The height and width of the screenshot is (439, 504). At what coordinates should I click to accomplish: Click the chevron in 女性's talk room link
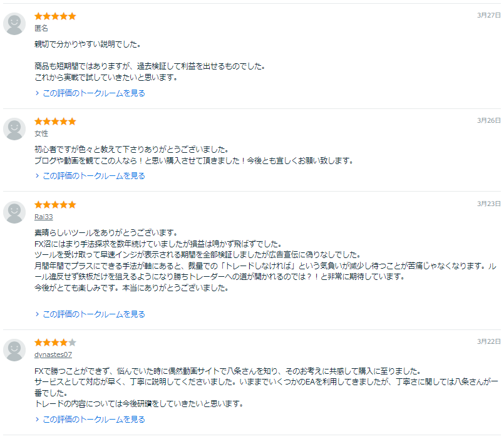(38, 176)
